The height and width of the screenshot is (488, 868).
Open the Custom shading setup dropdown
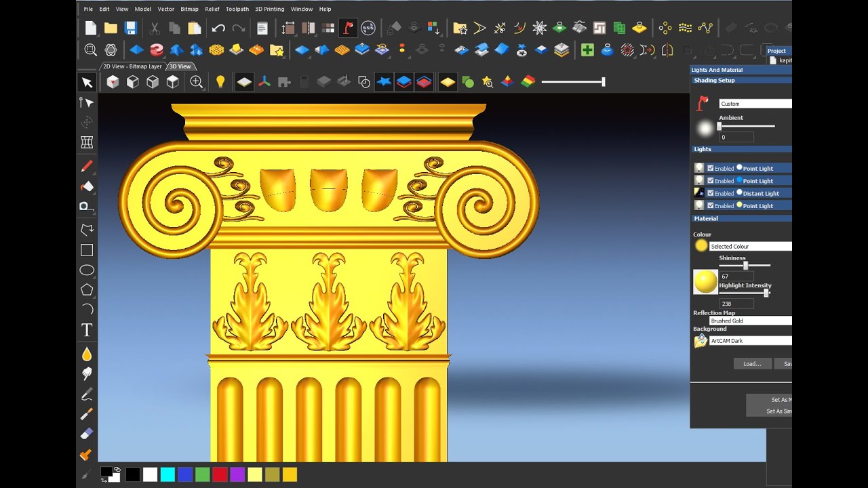point(755,104)
